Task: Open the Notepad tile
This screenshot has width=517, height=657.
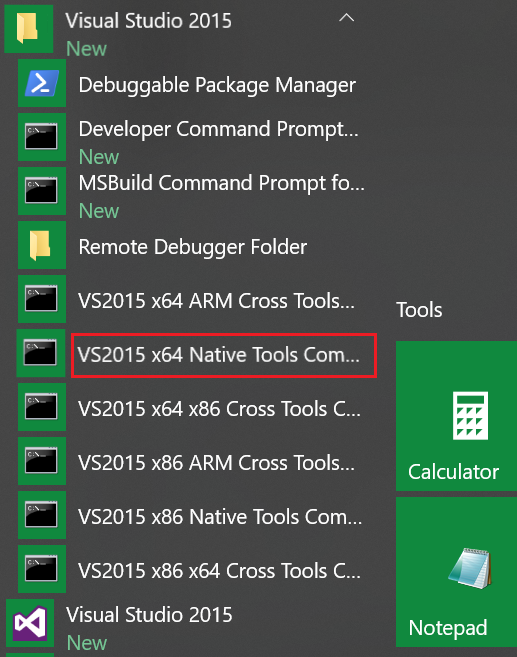Action: [x=456, y=572]
